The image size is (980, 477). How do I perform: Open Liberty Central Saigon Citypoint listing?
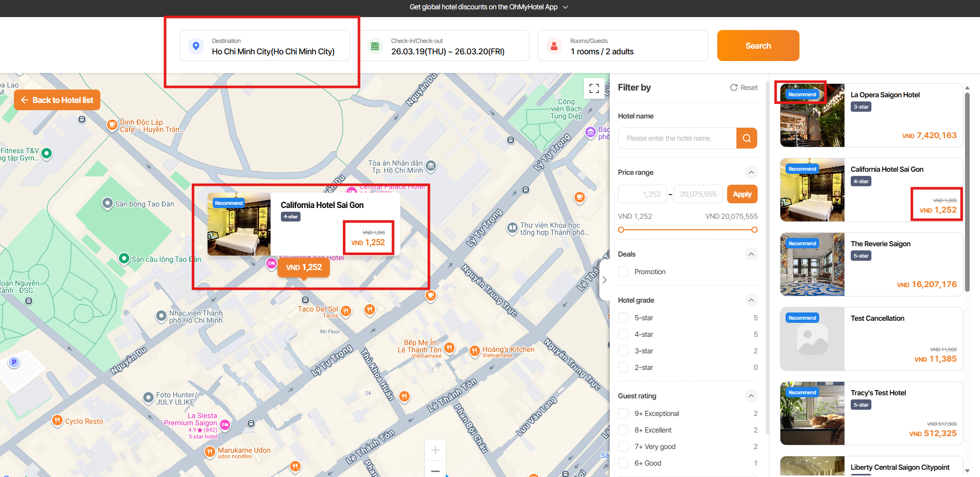900,467
